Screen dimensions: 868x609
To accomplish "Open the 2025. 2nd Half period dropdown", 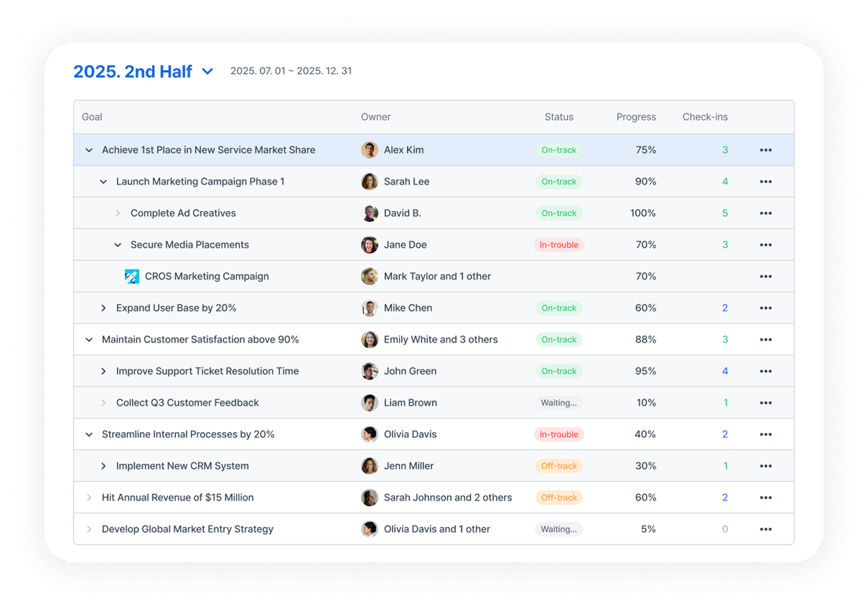I will pos(208,71).
